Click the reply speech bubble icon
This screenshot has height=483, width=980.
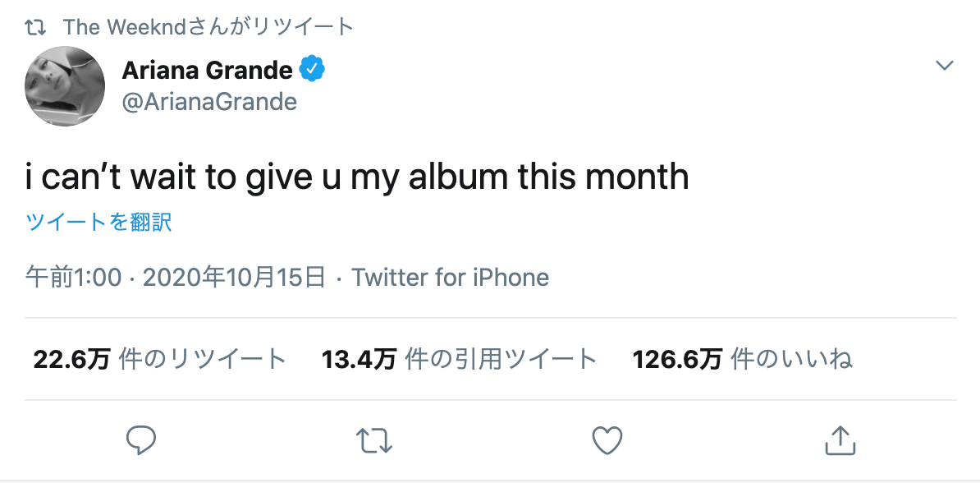pos(141,441)
